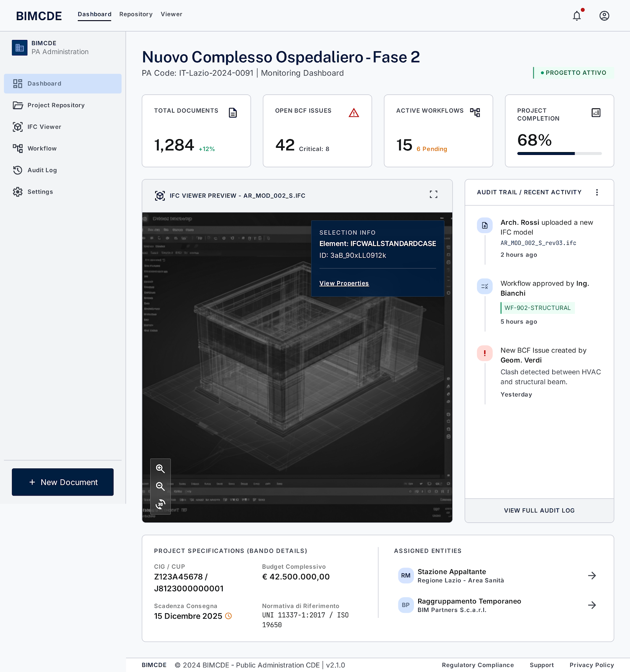630x672 pixels.
Task: Click the uploaded IFC file activity icon
Action: pyautogui.click(x=485, y=226)
